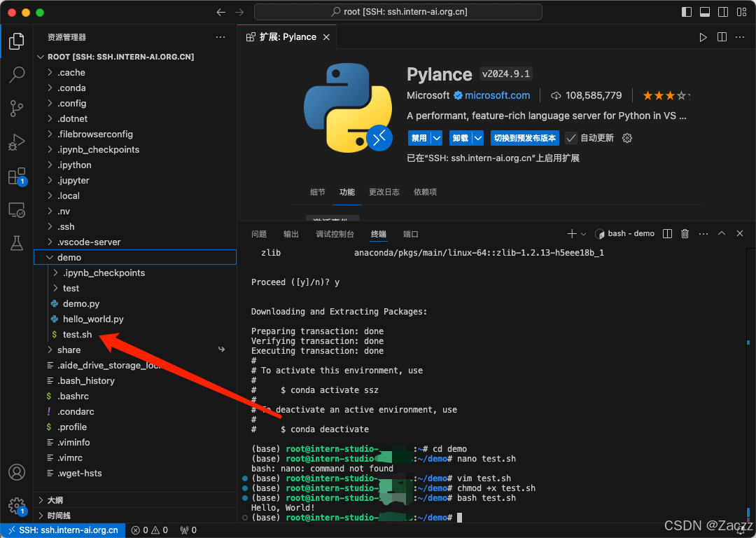
Task: Select the bash - demo terminal label
Action: pos(625,233)
